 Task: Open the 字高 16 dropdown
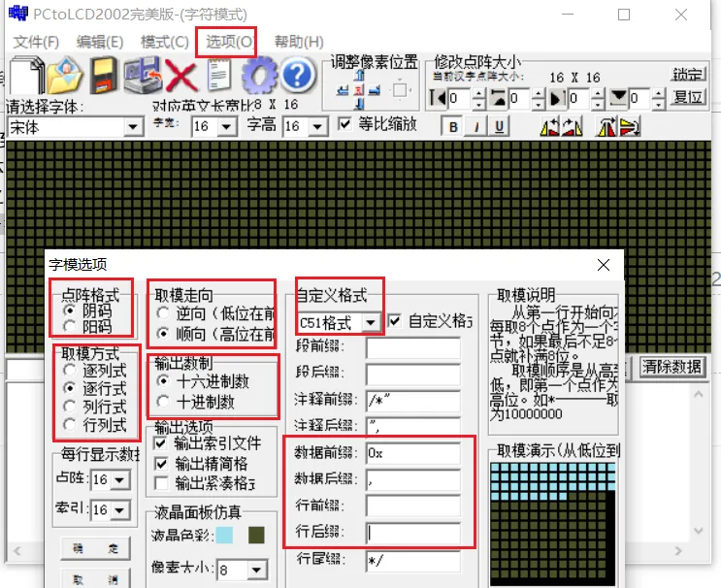tap(317, 126)
